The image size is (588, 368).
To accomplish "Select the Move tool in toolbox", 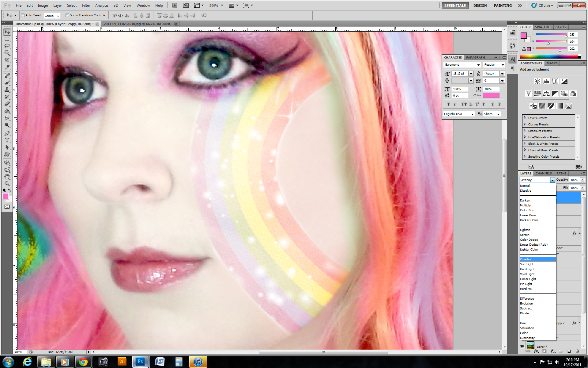I will click(7, 32).
